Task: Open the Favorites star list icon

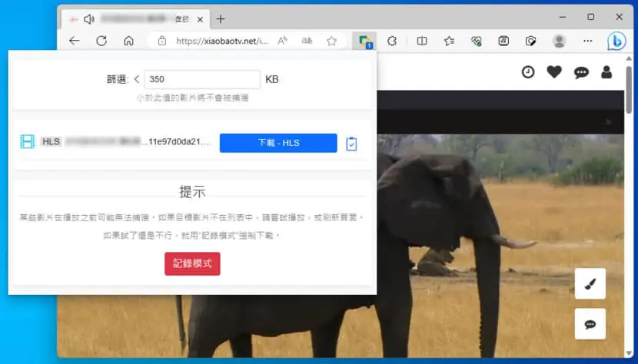Action: (x=449, y=41)
